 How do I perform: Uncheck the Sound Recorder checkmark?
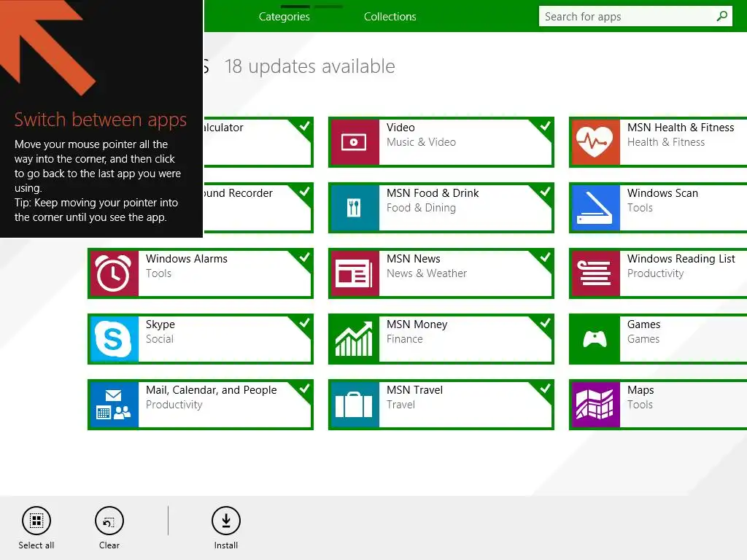pos(304,192)
